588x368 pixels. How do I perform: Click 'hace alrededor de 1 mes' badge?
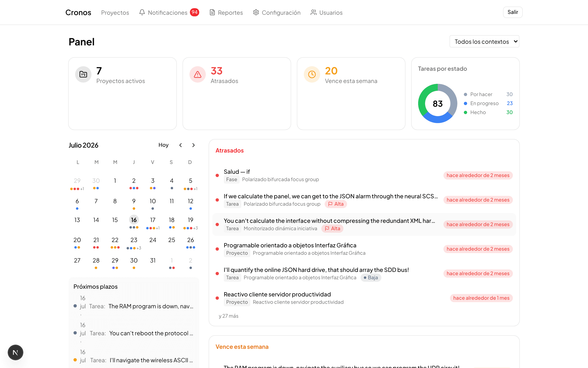[x=481, y=298]
